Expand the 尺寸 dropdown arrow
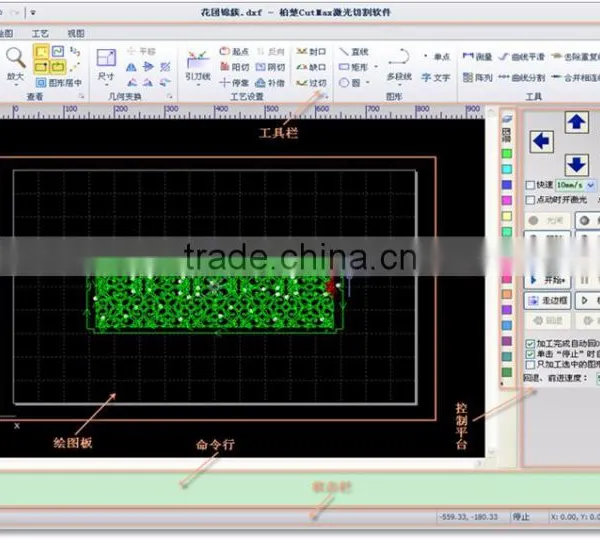 (106, 85)
